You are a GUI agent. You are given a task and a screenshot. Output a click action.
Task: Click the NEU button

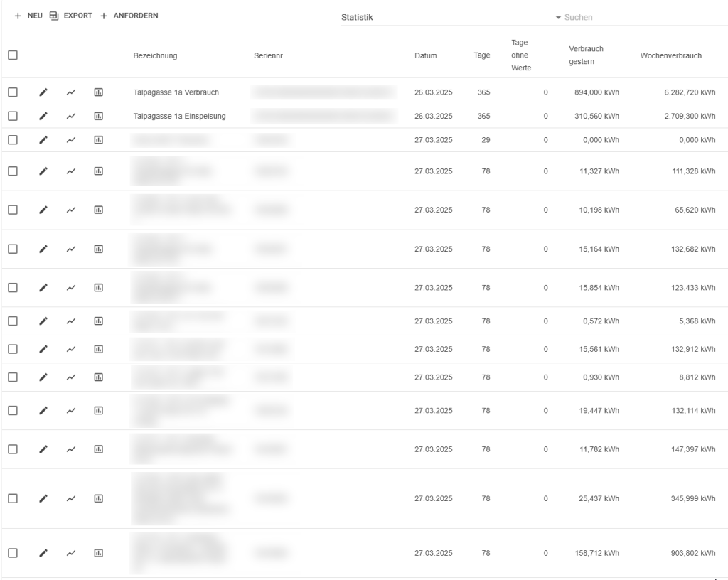(x=28, y=16)
